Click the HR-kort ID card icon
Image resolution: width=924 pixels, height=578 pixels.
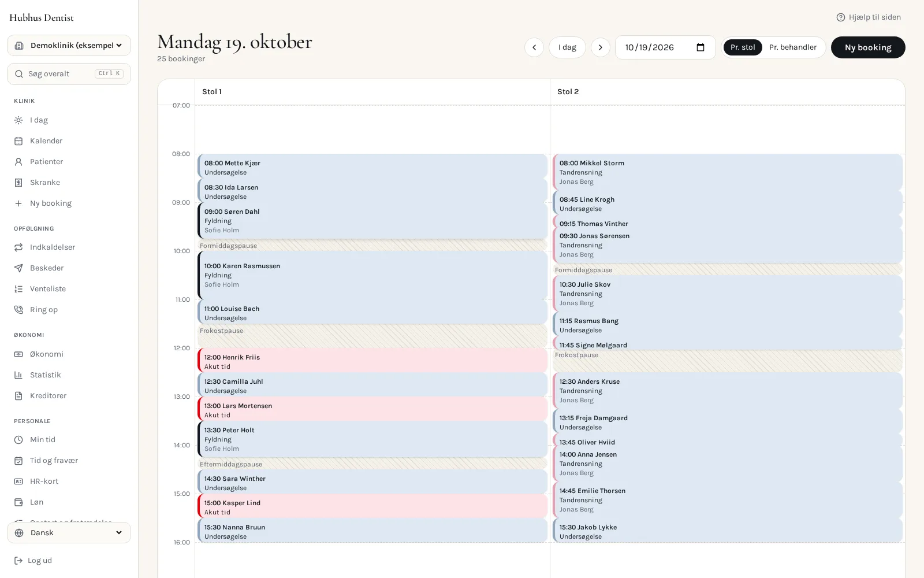tap(18, 481)
